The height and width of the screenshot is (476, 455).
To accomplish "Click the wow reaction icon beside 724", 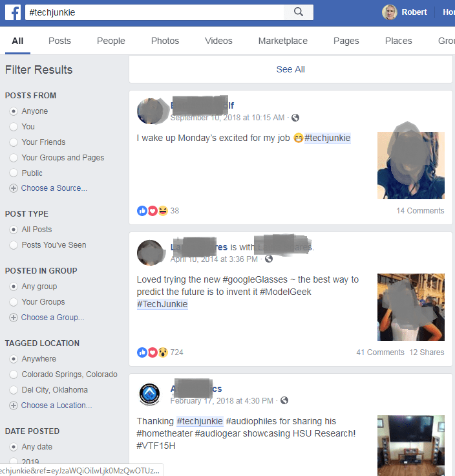I will click(x=163, y=352).
